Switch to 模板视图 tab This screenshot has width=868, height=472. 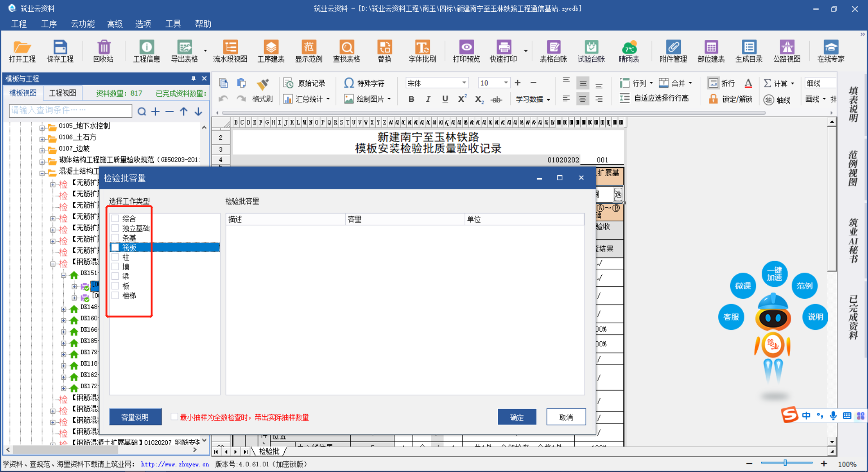coord(23,93)
